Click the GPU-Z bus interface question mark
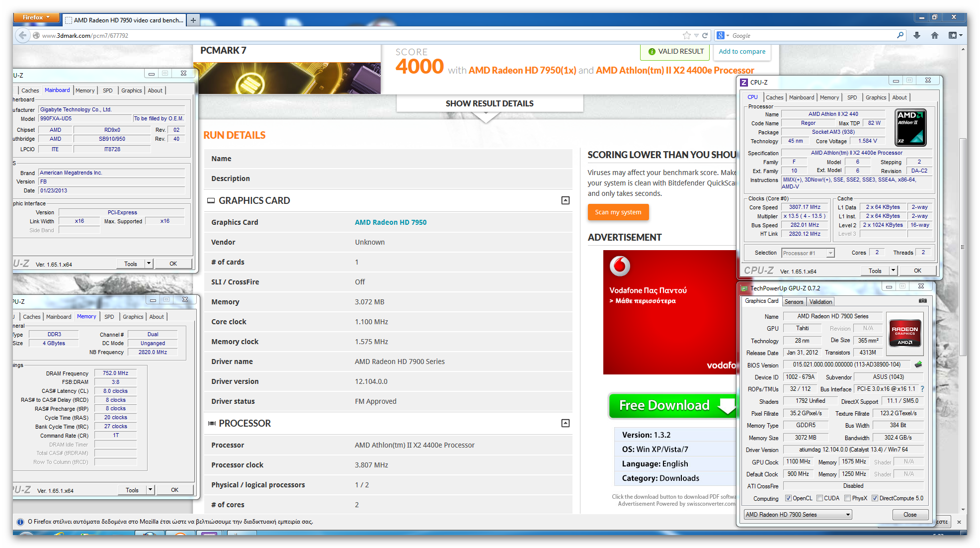 [922, 389]
